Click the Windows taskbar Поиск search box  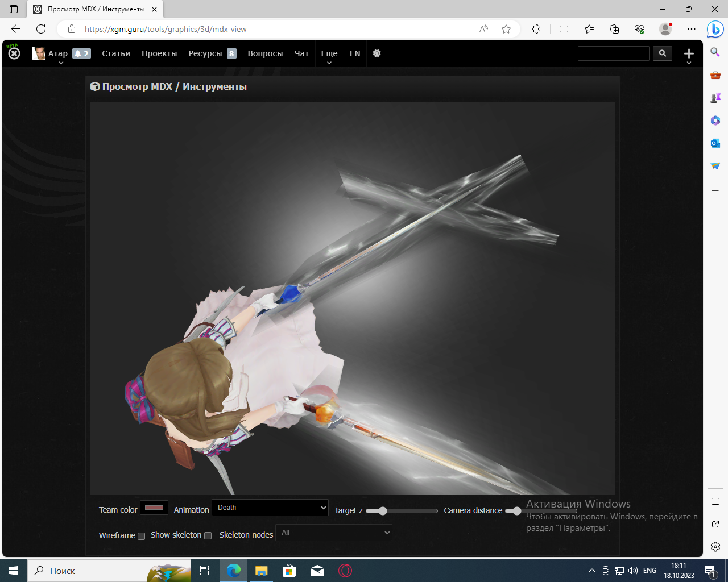[109, 571]
